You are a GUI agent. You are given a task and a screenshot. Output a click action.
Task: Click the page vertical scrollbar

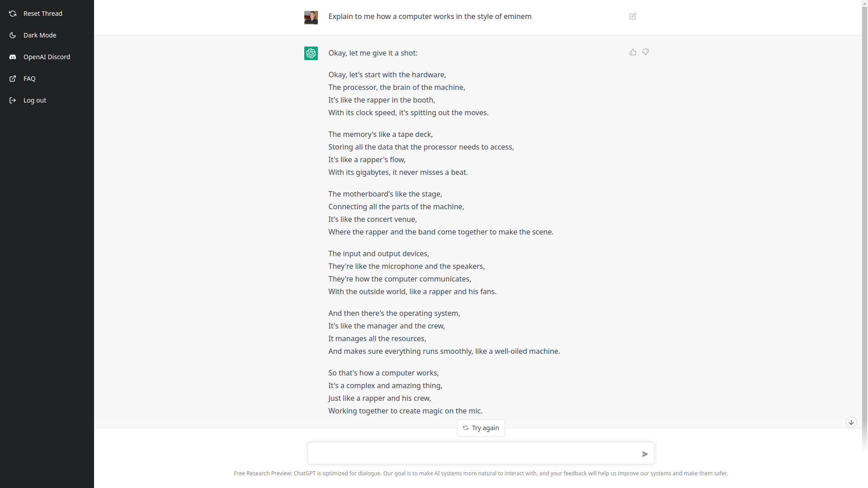[864, 226]
